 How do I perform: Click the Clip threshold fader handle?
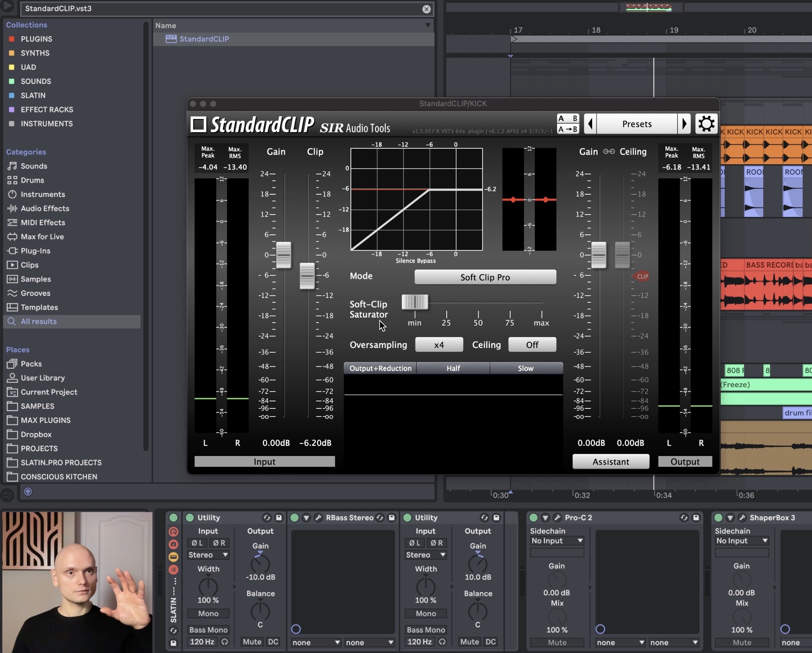pyautogui.click(x=307, y=276)
